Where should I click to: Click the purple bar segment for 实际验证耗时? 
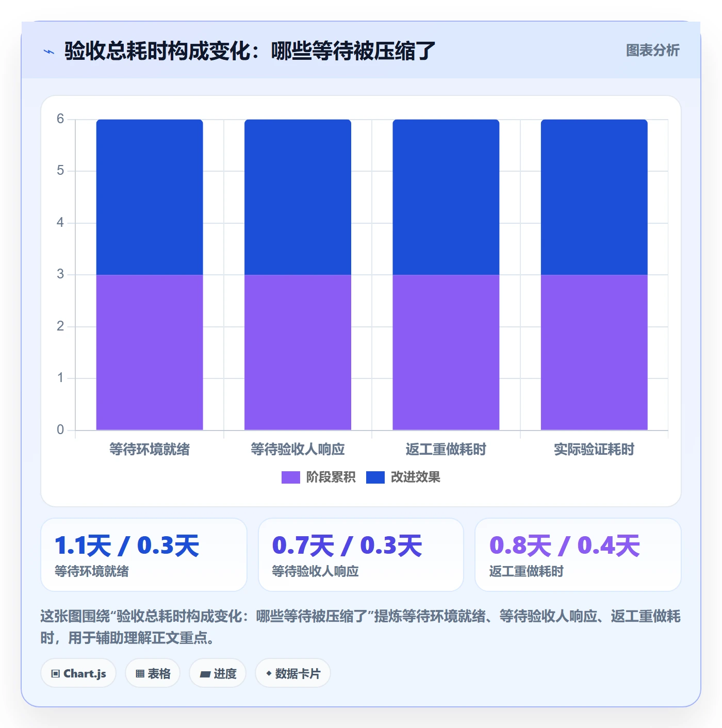594,352
